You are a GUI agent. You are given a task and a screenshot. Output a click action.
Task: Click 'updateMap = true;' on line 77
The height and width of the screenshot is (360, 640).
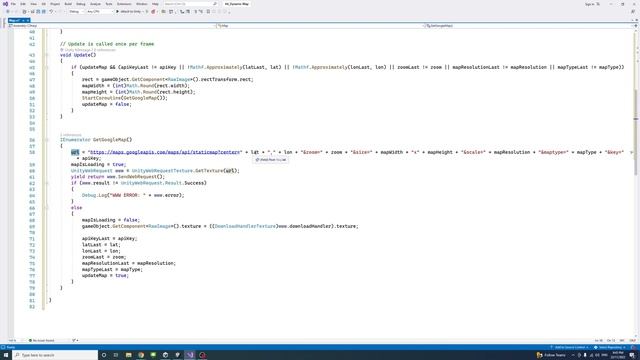tap(105, 276)
